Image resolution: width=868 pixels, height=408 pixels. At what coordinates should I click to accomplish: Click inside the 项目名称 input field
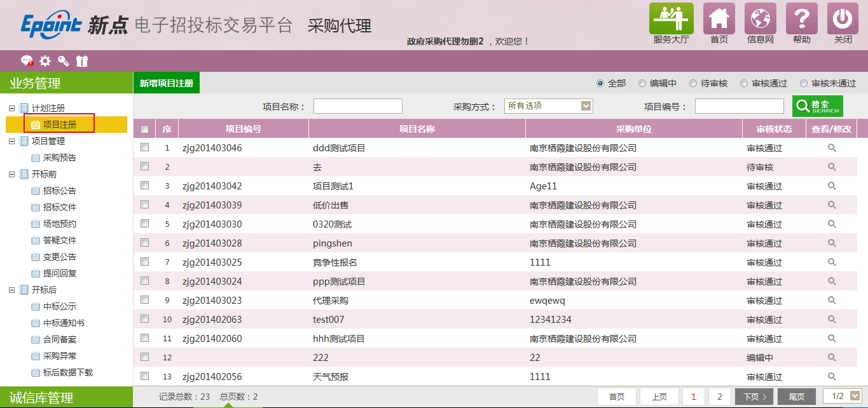coord(357,105)
